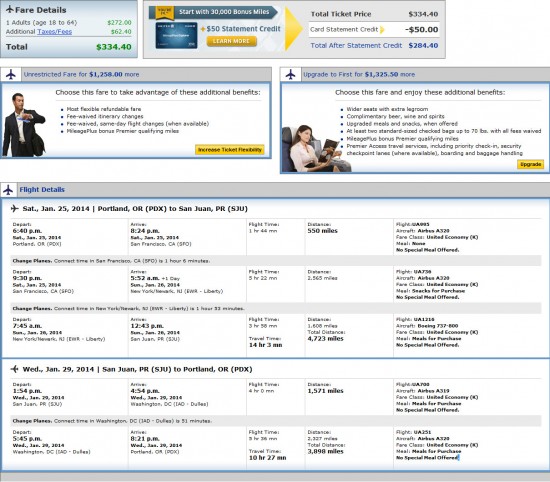Click the airplane icon beside Unrestricted Fare
This screenshot has height=482, width=550.
(x=11, y=74)
